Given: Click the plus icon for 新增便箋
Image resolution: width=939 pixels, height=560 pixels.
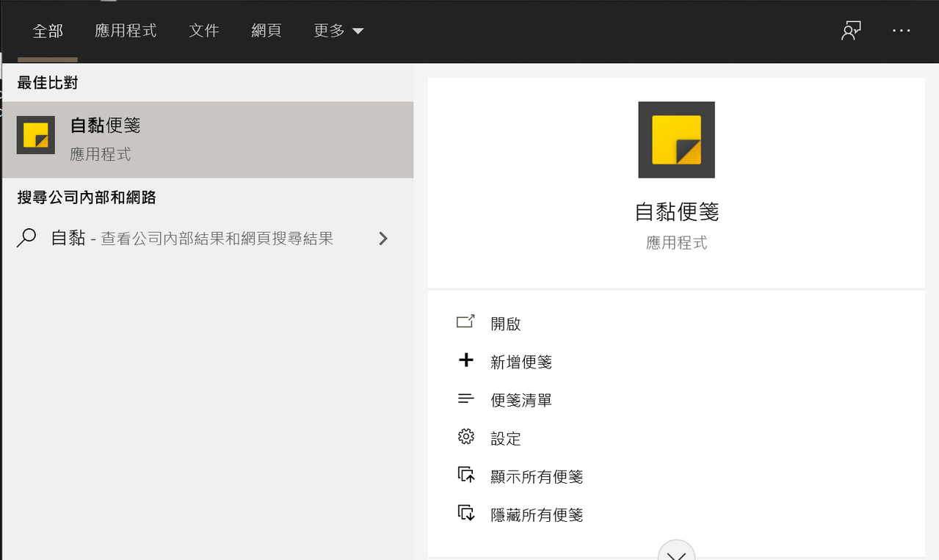Looking at the screenshot, I should click(x=465, y=360).
